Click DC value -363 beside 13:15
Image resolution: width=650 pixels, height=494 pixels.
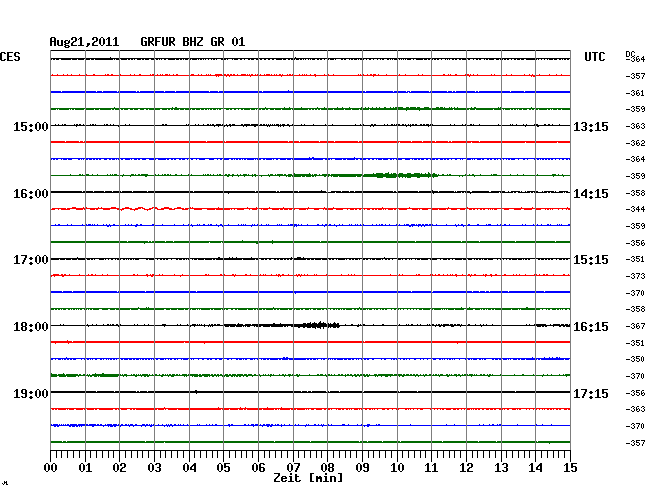(635, 126)
